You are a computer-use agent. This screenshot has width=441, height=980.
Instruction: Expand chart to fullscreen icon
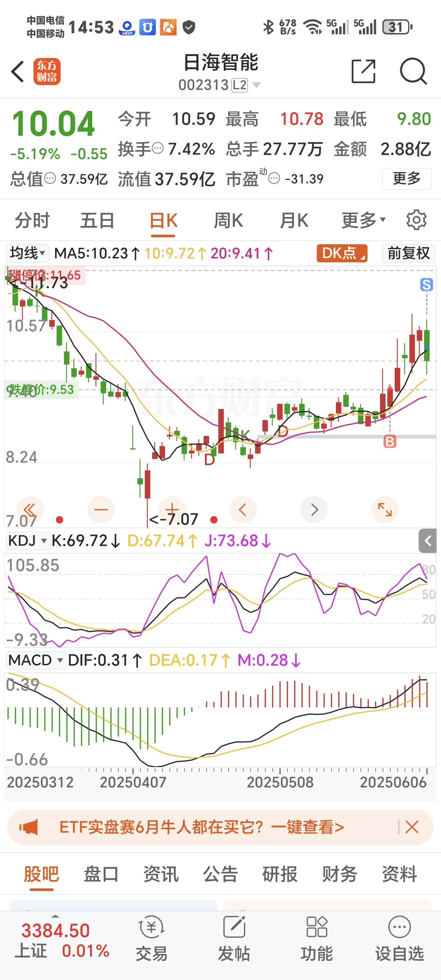click(x=385, y=509)
